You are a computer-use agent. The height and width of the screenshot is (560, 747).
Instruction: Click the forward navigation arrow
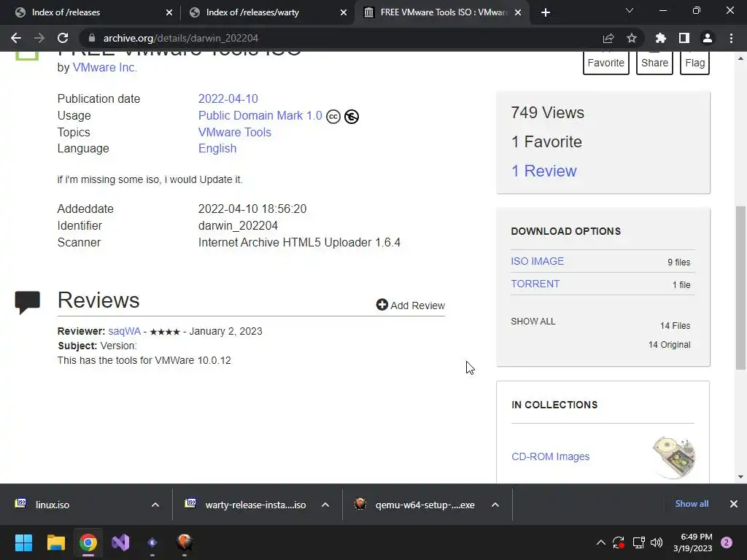point(39,38)
